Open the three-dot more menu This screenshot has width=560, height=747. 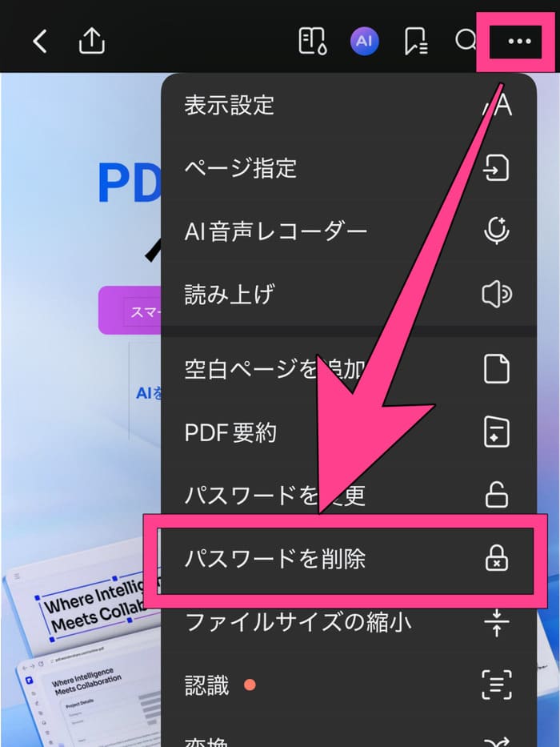pyautogui.click(x=519, y=41)
